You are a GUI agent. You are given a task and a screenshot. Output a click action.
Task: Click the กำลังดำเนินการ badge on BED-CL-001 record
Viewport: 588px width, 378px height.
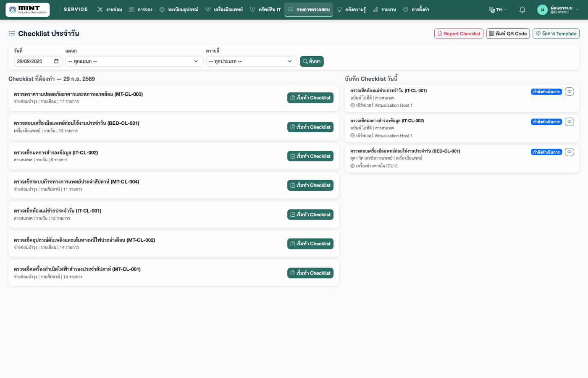[x=546, y=152]
